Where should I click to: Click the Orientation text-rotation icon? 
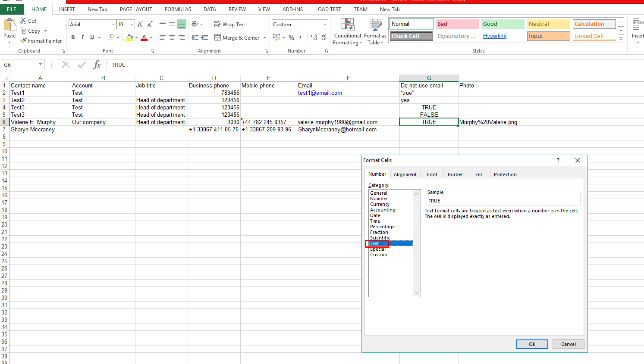(195, 24)
